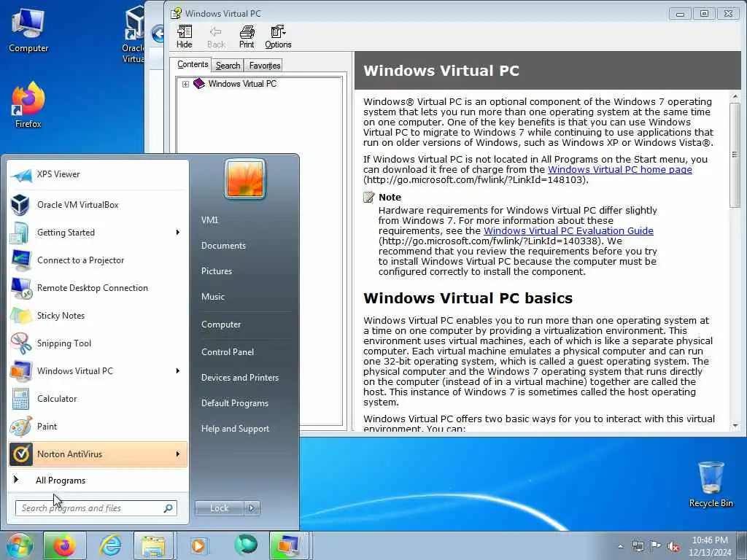
Task: Click the network icon in system tray
Action: [638, 547]
